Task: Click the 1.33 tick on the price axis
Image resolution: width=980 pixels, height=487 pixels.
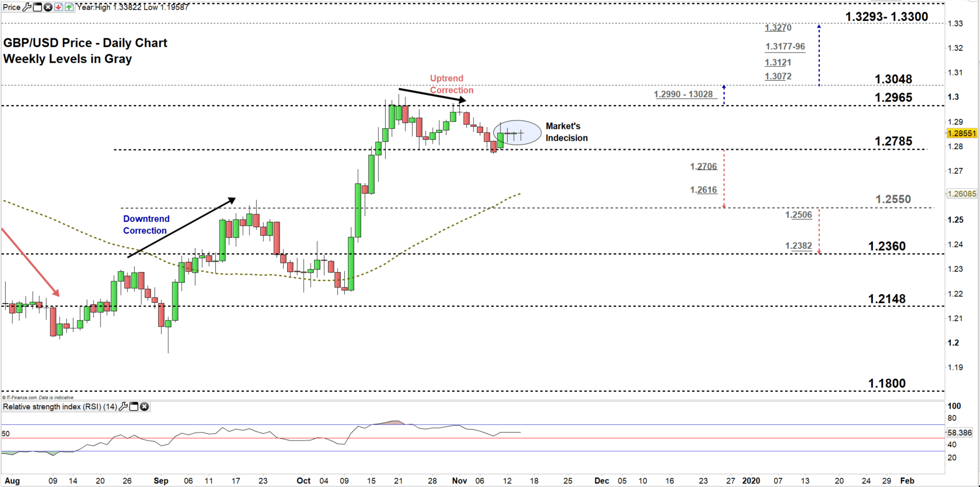Action: click(955, 23)
